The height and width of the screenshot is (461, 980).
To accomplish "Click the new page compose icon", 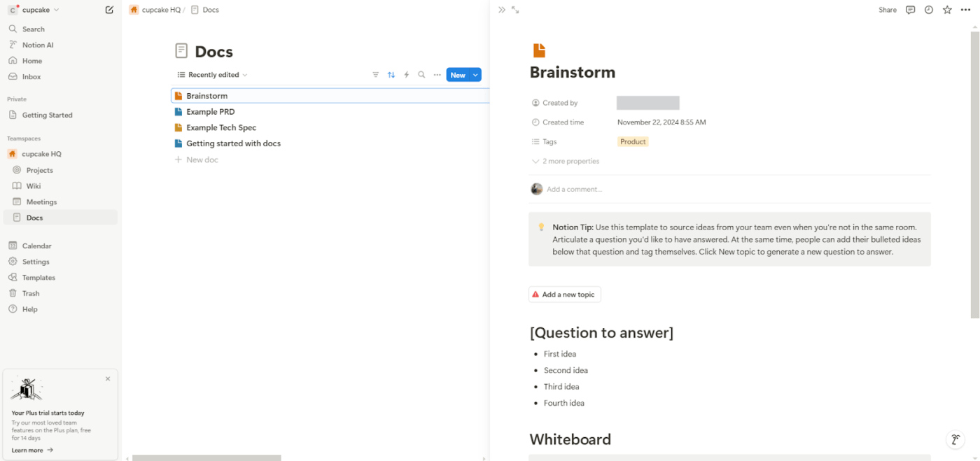I will (x=109, y=10).
